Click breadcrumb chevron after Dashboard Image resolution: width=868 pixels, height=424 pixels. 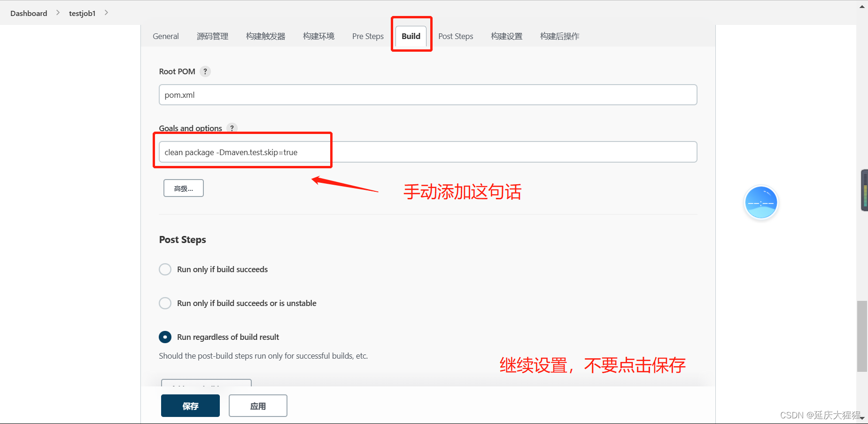pos(58,13)
